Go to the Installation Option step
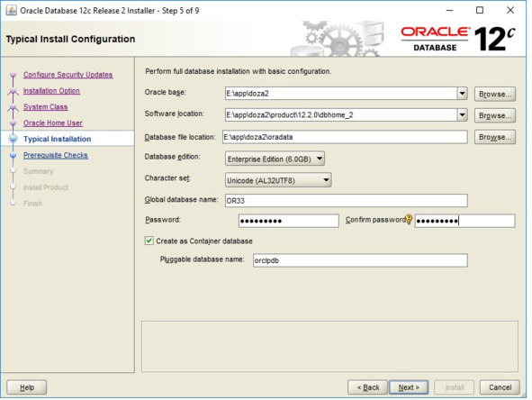 [x=51, y=91]
